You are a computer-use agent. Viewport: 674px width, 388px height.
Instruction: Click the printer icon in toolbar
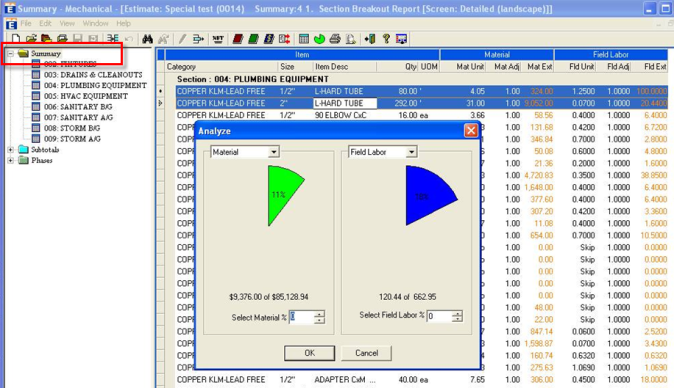click(335, 39)
